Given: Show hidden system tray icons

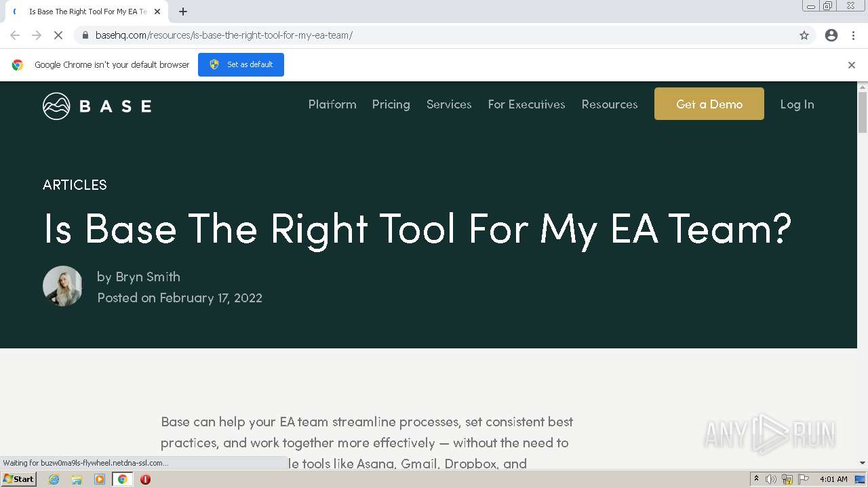Looking at the screenshot, I should (x=756, y=479).
